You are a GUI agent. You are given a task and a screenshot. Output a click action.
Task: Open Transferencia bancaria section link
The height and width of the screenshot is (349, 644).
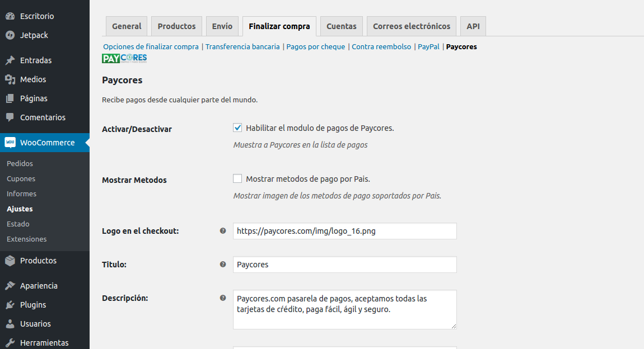pyautogui.click(x=242, y=47)
